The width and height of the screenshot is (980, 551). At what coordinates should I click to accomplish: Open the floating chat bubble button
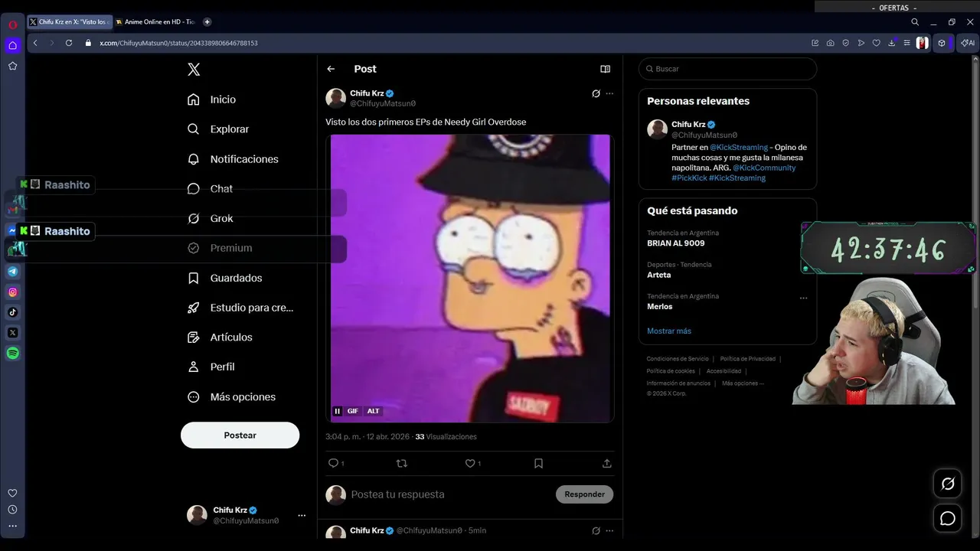(x=948, y=518)
